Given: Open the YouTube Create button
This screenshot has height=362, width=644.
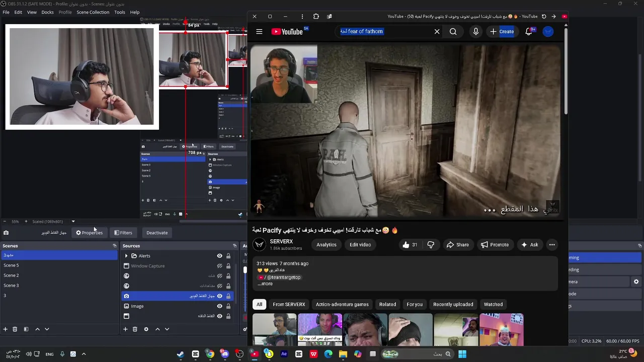Looking at the screenshot, I should (x=502, y=32).
